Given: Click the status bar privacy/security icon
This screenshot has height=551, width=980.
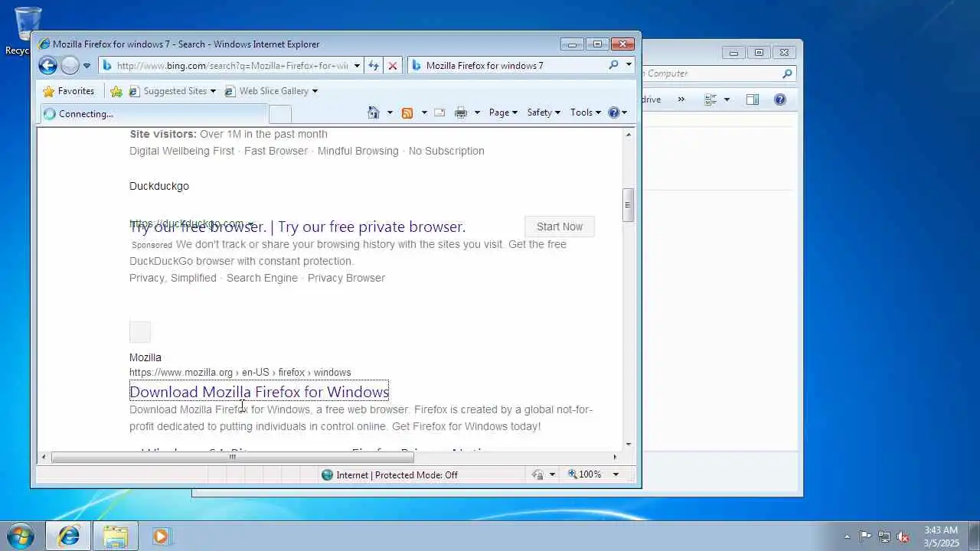Looking at the screenshot, I should [537, 475].
